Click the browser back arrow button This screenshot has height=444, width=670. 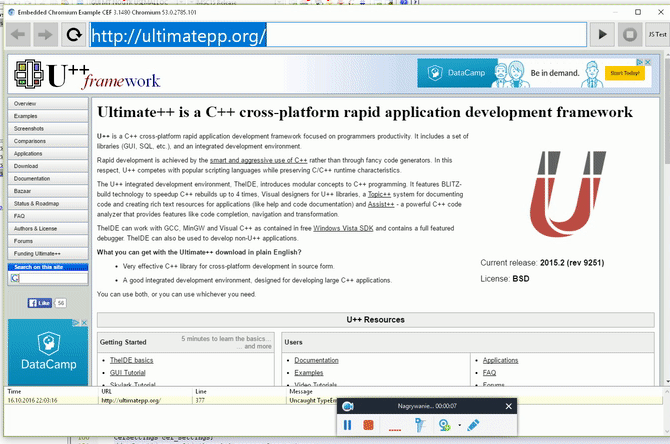click(20, 35)
